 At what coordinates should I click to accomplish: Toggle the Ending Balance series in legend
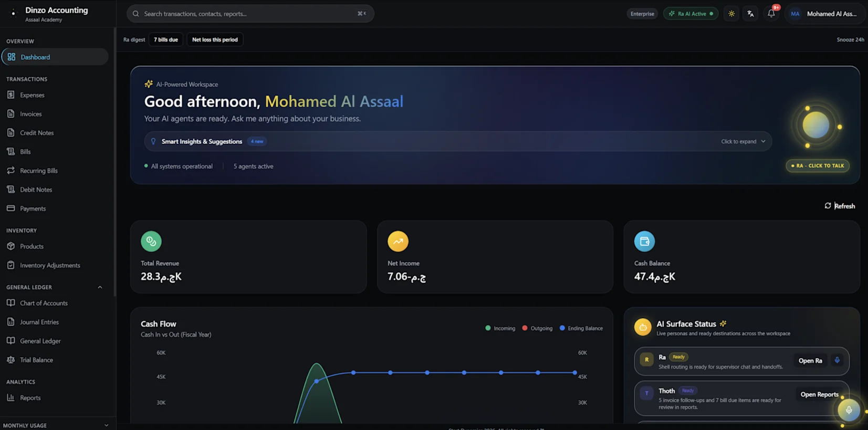coord(581,328)
